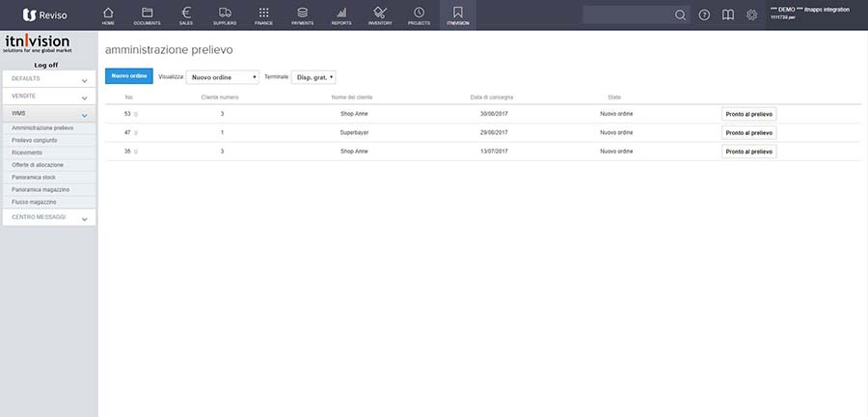
Task: Open the Visualizza dropdown
Action: pos(222,77)
